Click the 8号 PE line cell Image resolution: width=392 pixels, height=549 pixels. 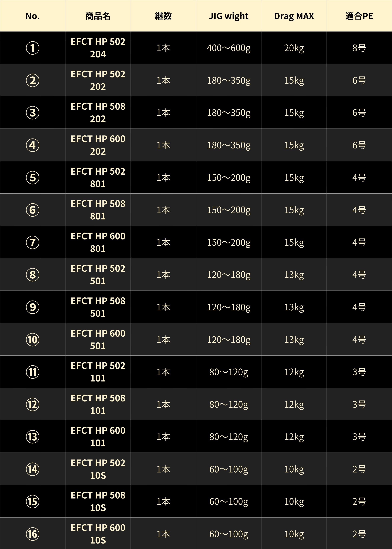[x=359, y=48]
